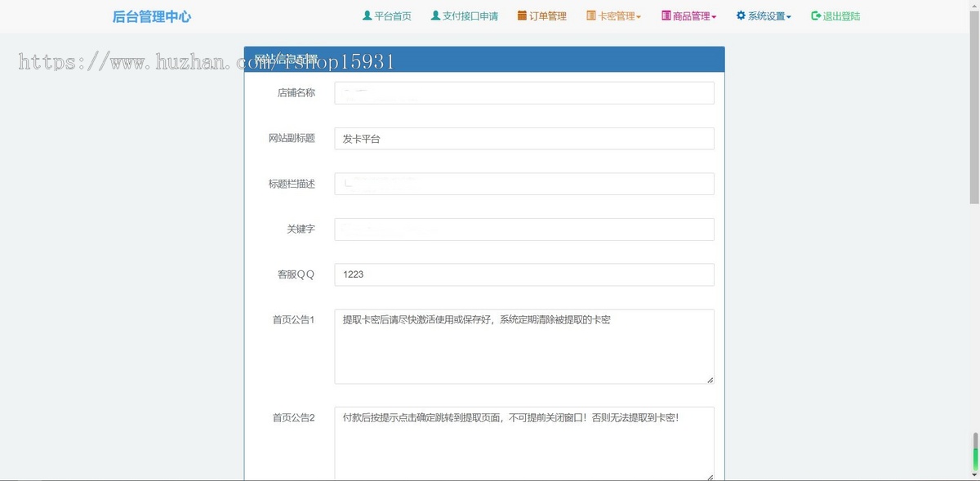Open the 支付接口申请 menu link
Image resolution: width=980 pixels, height=481 pixels.
pyautogui.click(x=464, y=16)
